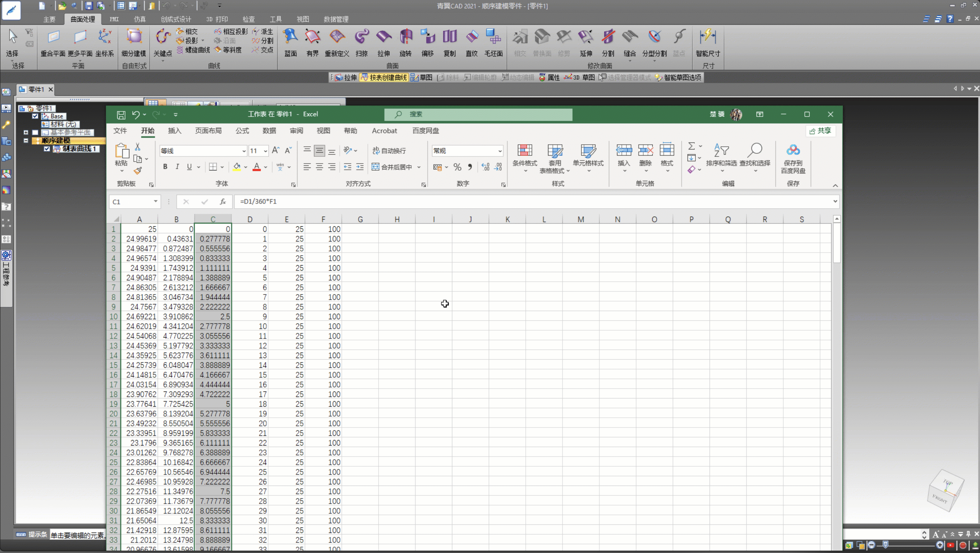This screenshot has height=553, width=980.
Task: Open the 智能尺寸 smart dimension tool
Action: (x=708, y=42)
